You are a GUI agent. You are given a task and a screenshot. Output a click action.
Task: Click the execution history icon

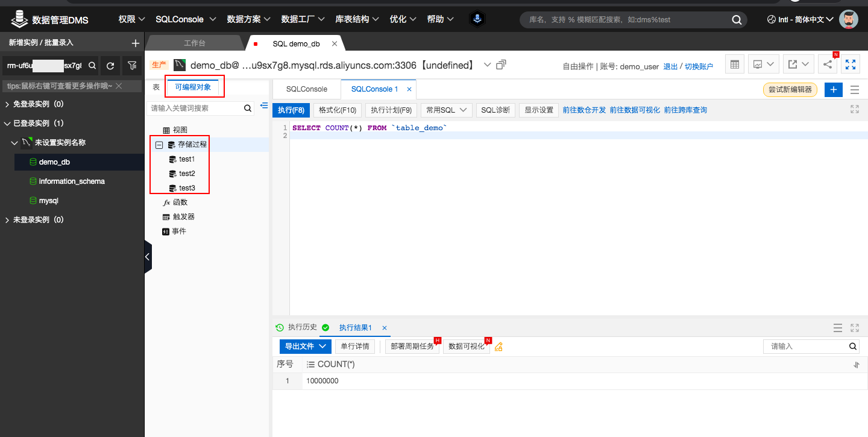279,327
